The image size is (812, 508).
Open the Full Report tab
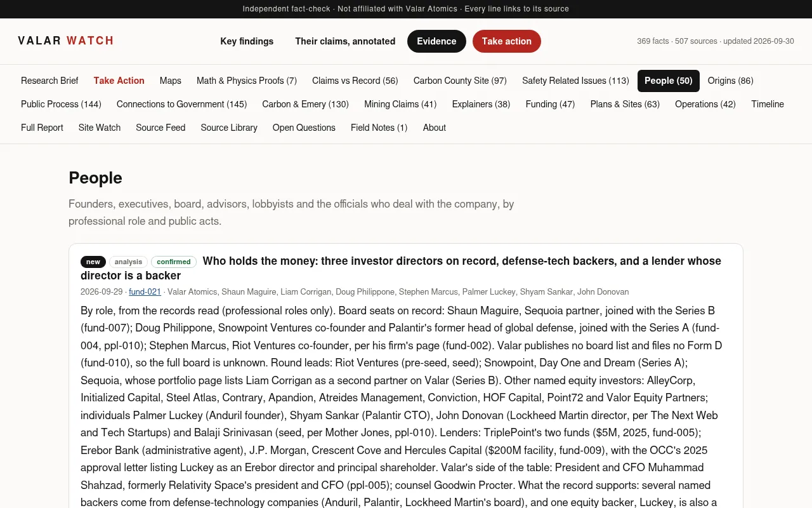[42, 128]
